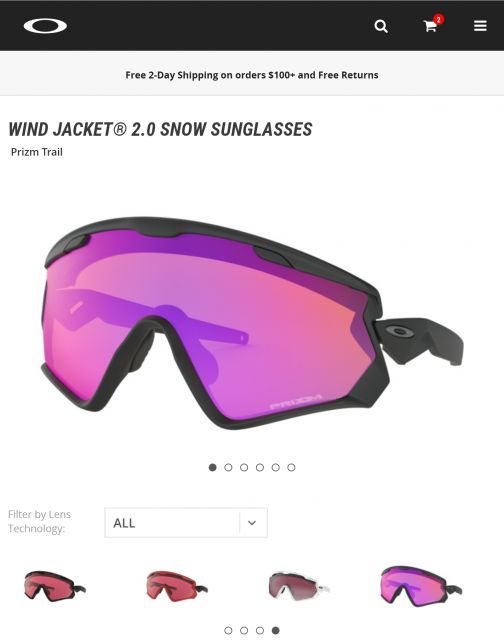Choose the white frame variant thumbnail
The image size is (504, 640).
pyautogui.click(x=298, y=587)
